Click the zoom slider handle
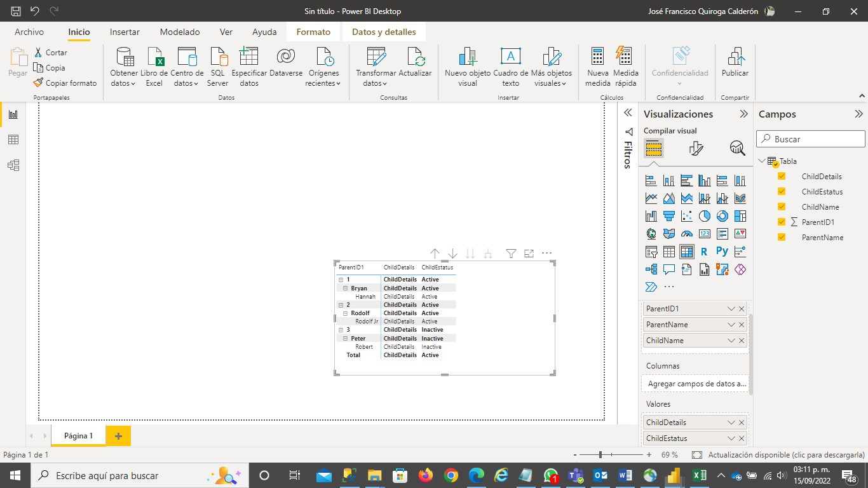The height and width of the screenshot is (488, 868). pos(600,455)
